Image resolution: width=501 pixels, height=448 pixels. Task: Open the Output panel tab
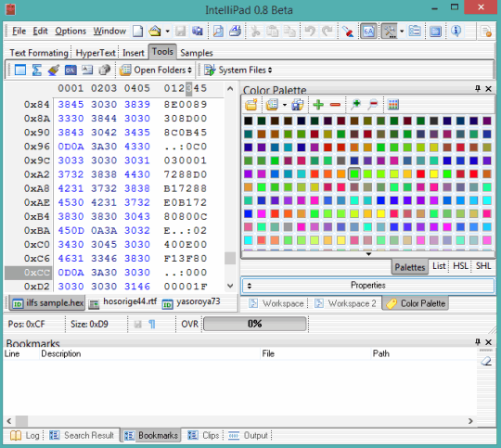249,435
